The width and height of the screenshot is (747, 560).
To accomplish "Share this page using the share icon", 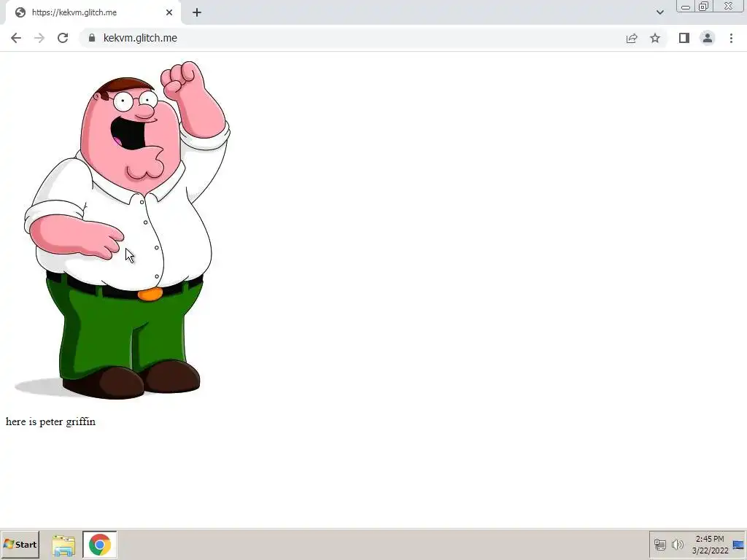I will (632, 38).
